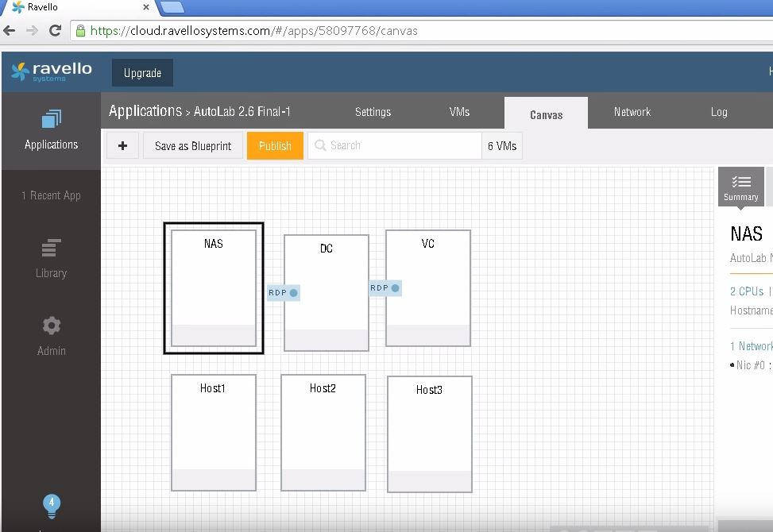The image size is (773, 532).
Task: Click the Applications breadcrumb link
Action: click(x=145, y=112)
